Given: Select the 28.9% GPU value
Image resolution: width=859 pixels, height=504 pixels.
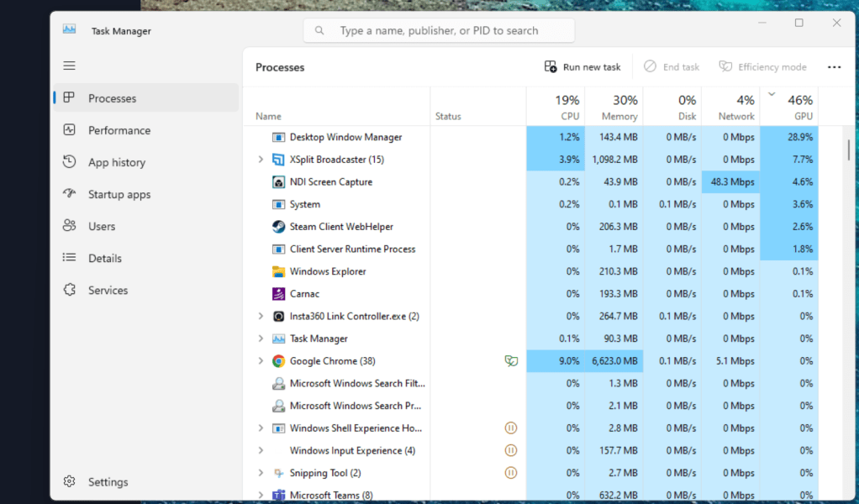Looking at the screenshot, I should click(x=789, y=138).
